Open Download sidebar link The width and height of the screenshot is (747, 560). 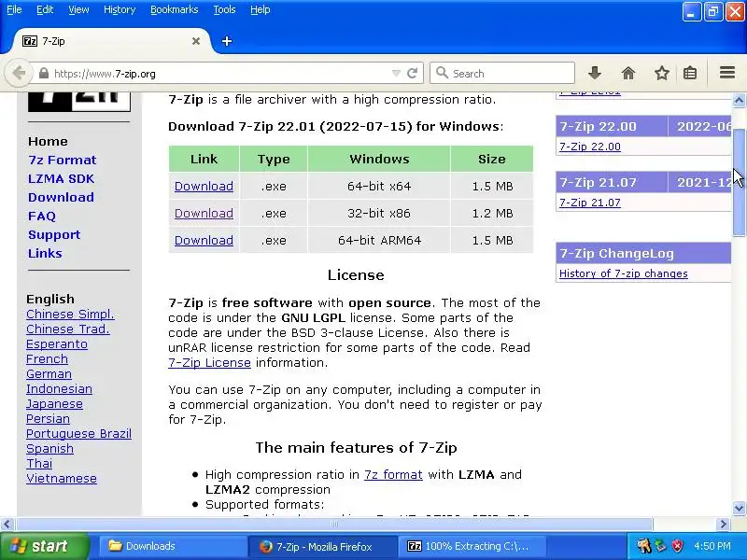61,197
